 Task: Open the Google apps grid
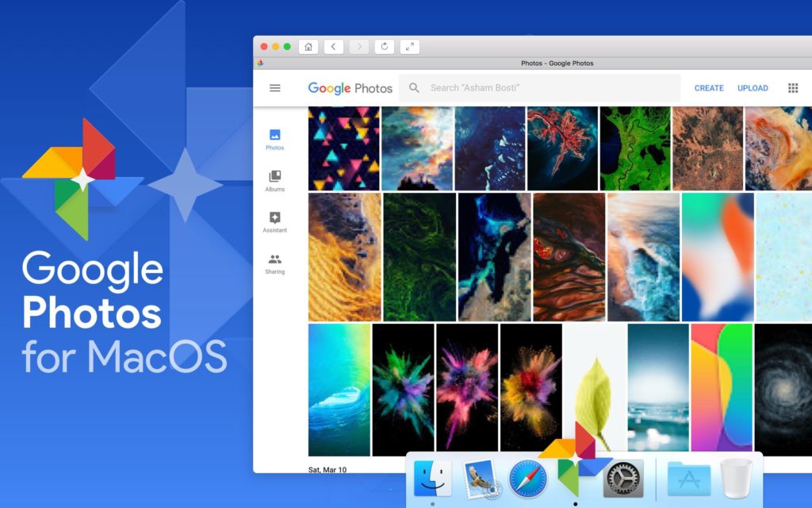pyautogui.click(x=793, y=88)
